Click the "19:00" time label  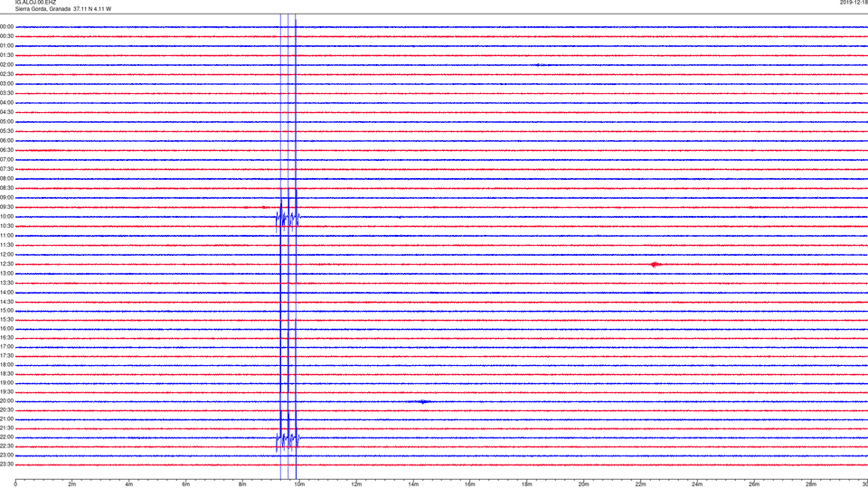tap(6, 383)
